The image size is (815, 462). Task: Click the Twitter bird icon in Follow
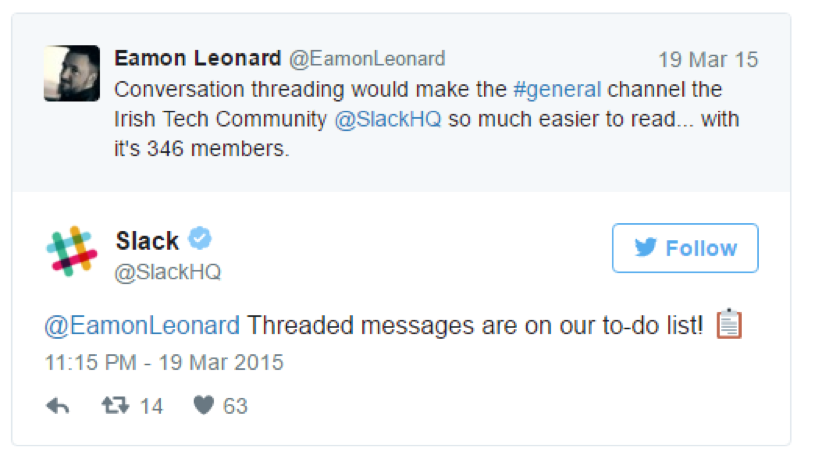coord(646,247)
